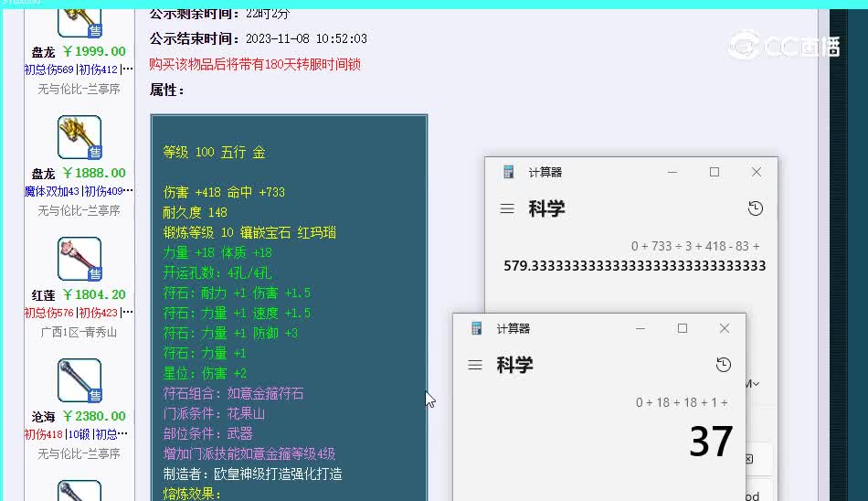
Task: Click the price ¥1804.20
Action: click(x=94, y=294)
